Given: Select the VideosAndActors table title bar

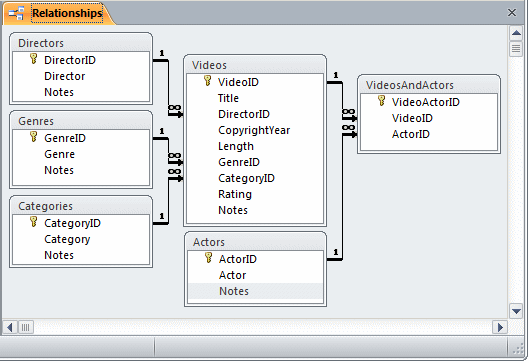Looking at the screenshot, I should pos(428,85).
